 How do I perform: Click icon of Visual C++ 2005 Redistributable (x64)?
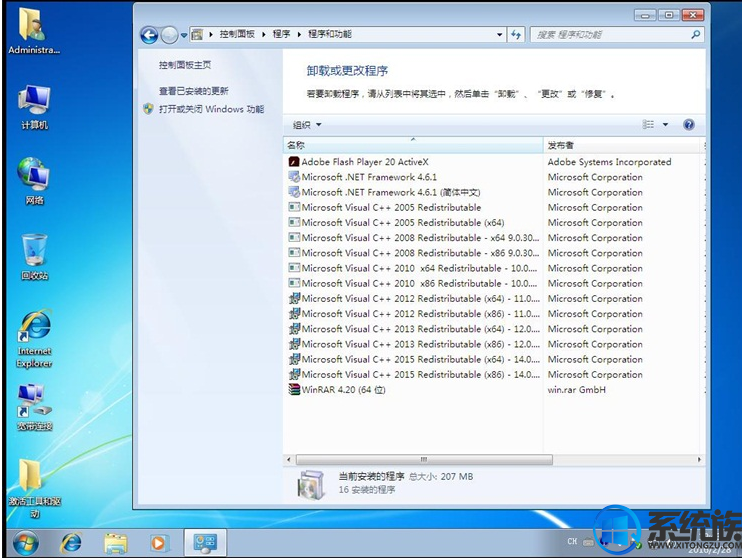[x=294, y=222]
